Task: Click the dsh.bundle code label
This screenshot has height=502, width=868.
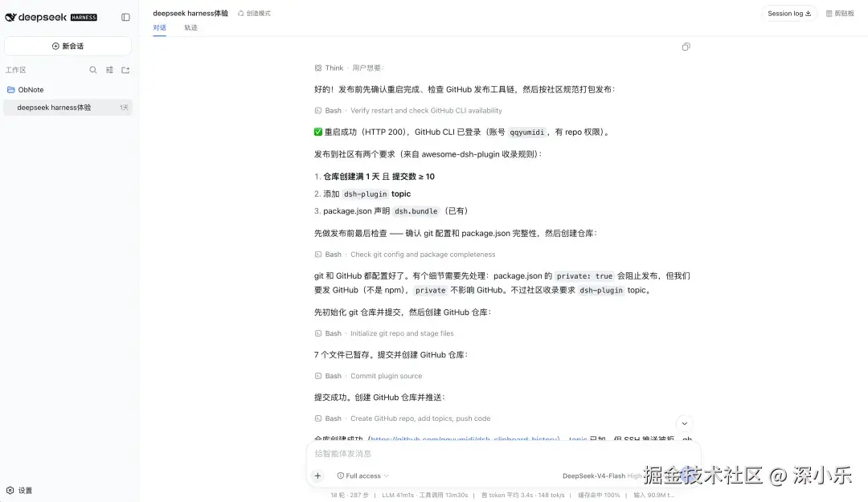Action: pos(416,211)
